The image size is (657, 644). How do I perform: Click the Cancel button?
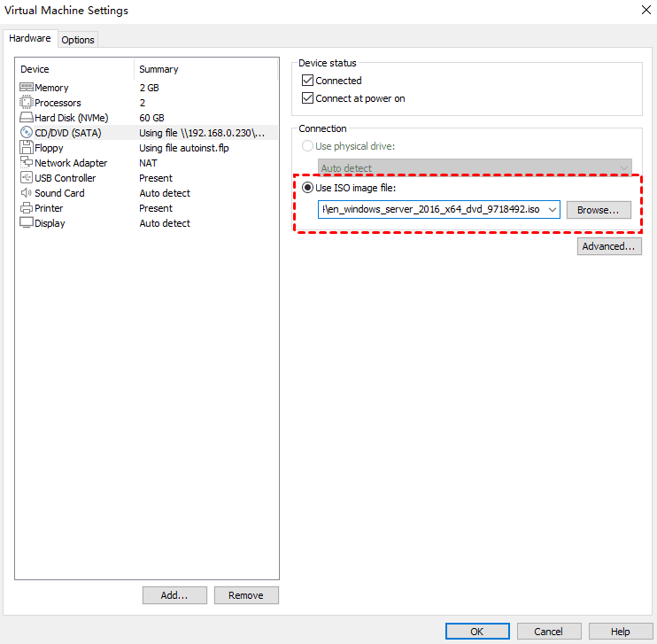[x=549, y=631]
